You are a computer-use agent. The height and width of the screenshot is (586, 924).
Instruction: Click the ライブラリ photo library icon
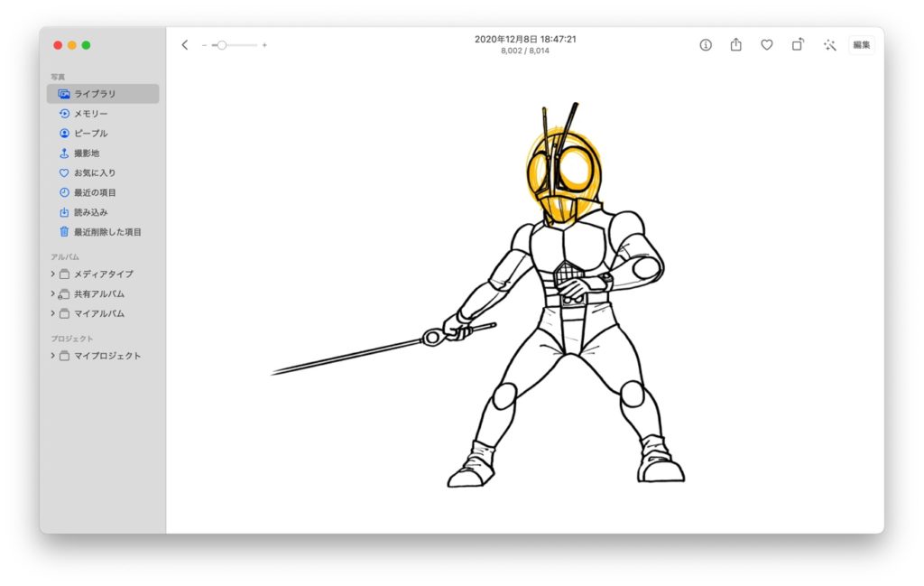[x=64, y=94]
